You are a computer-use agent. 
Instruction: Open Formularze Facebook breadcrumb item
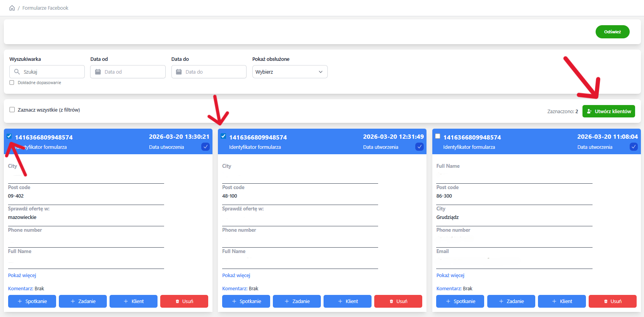(x=45, y=8)
